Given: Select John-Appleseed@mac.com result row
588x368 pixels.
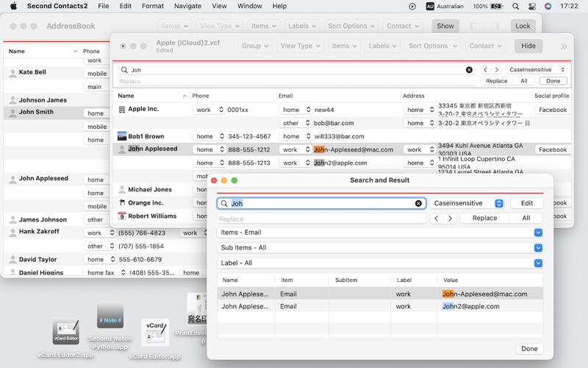Looking at the screenshot, I should [380, 294].
